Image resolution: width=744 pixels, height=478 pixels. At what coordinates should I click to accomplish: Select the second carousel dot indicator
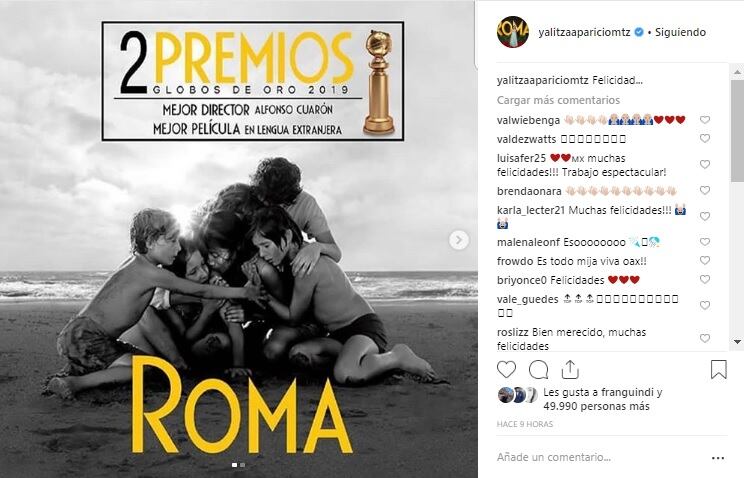(242, 465)
